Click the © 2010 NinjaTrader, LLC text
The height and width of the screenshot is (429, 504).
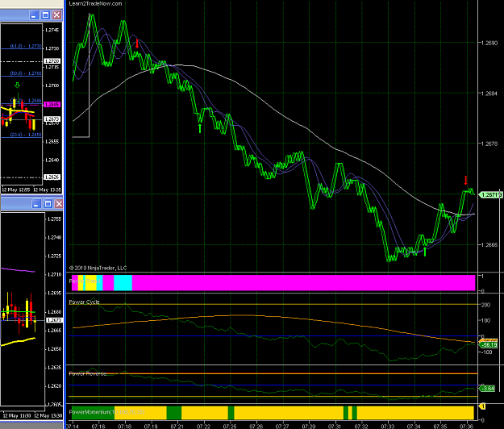tap(98, 268)
